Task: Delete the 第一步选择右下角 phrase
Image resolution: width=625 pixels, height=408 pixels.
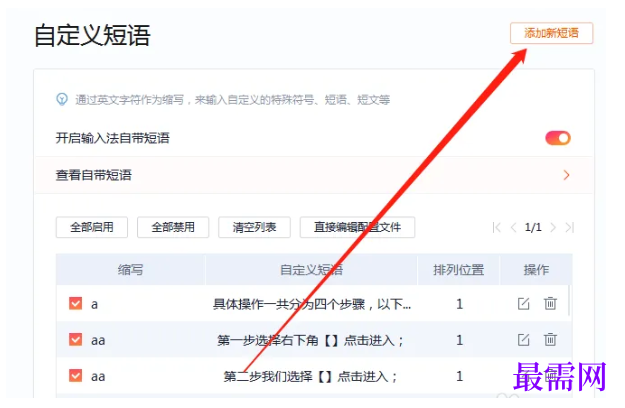Action: point(550,339)
